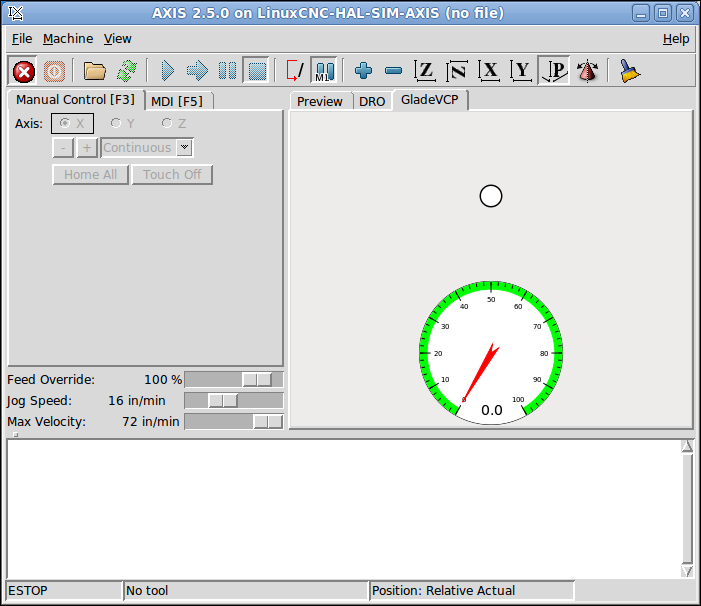Open a G-code file with folder icon
The width and height of the screenshot is (701, 606).
94,71
